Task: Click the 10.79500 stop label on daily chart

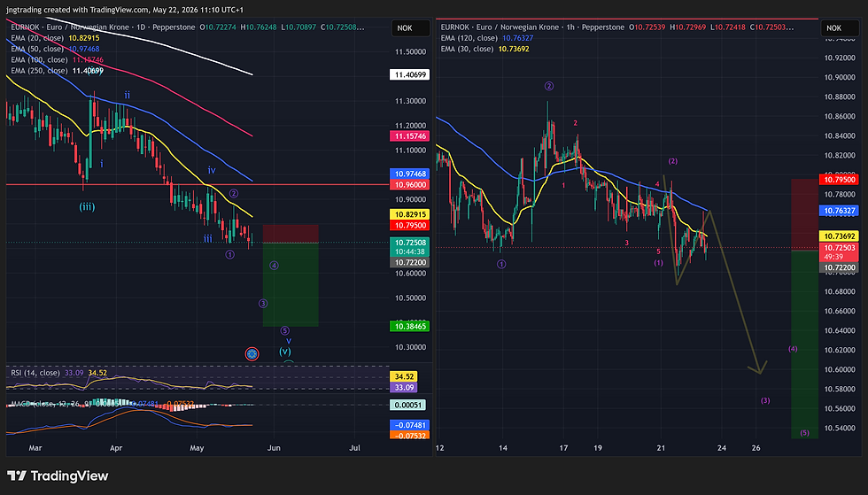Action: pyautogui.click(x=410, y=225)
